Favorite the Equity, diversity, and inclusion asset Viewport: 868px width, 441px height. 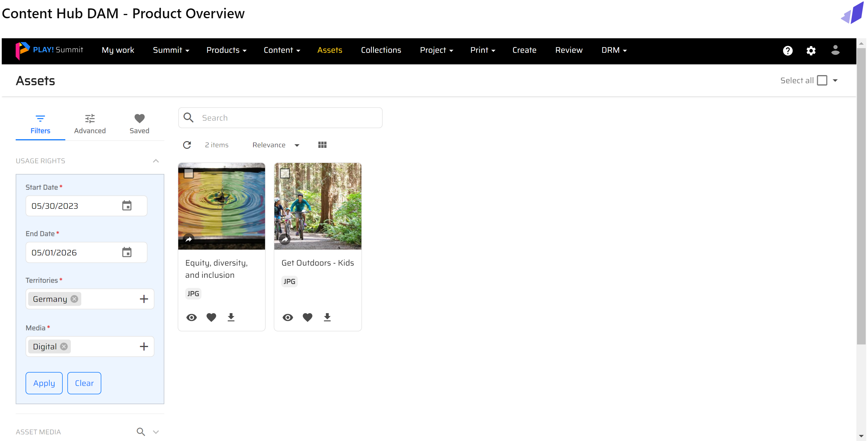coord(211,317)
